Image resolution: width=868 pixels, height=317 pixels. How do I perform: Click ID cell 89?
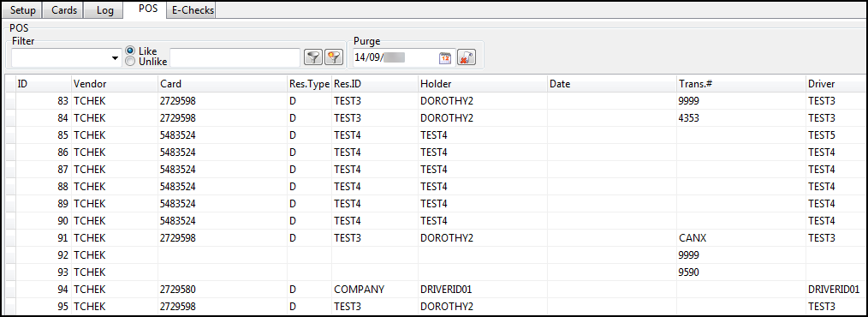pyautogui.click(x=44, y=204)
